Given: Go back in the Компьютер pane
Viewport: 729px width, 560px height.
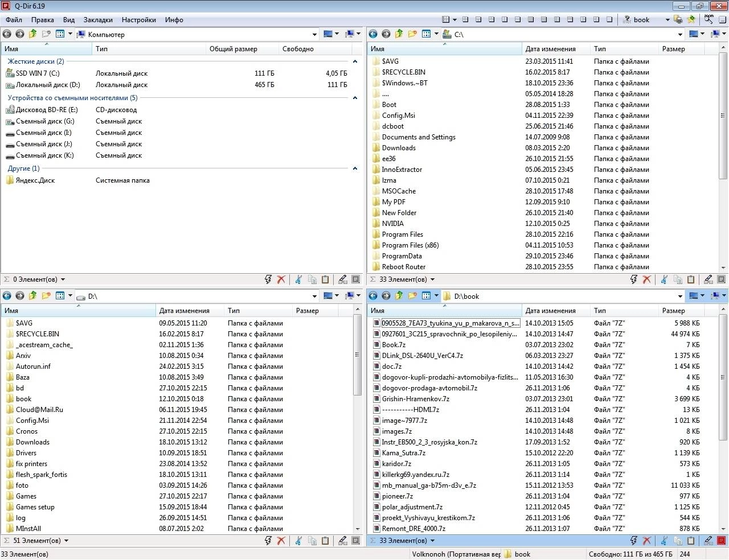Looking at the screenshot, I should 7,34.
